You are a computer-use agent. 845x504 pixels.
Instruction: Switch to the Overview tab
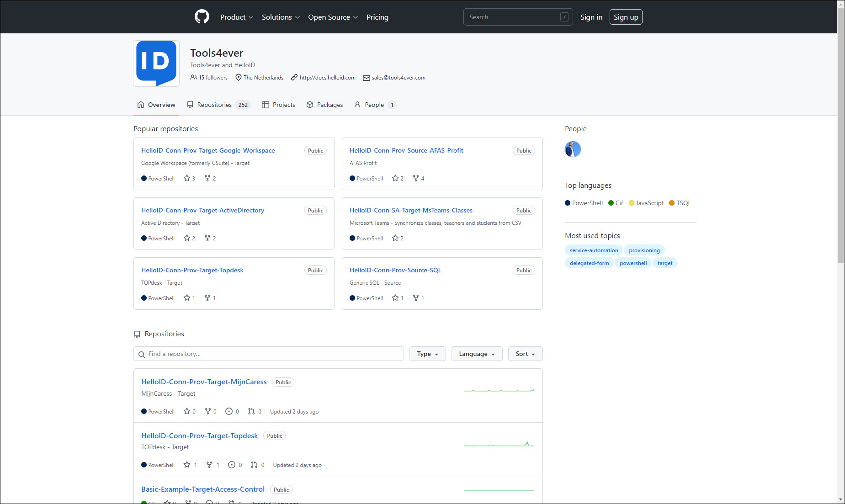tap(156, 105)
